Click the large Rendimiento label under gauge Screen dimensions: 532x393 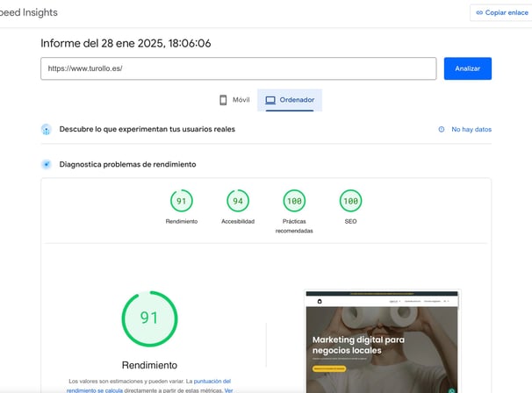click(149, 365)
